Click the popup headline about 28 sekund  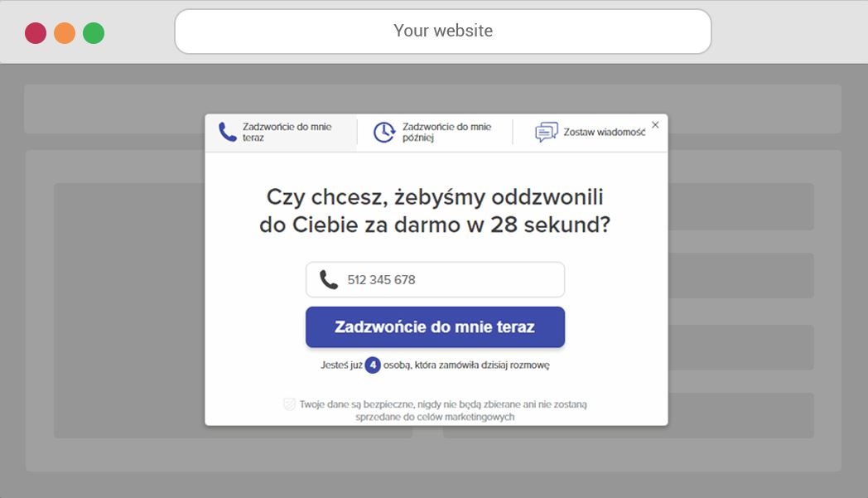pos(435,210)
